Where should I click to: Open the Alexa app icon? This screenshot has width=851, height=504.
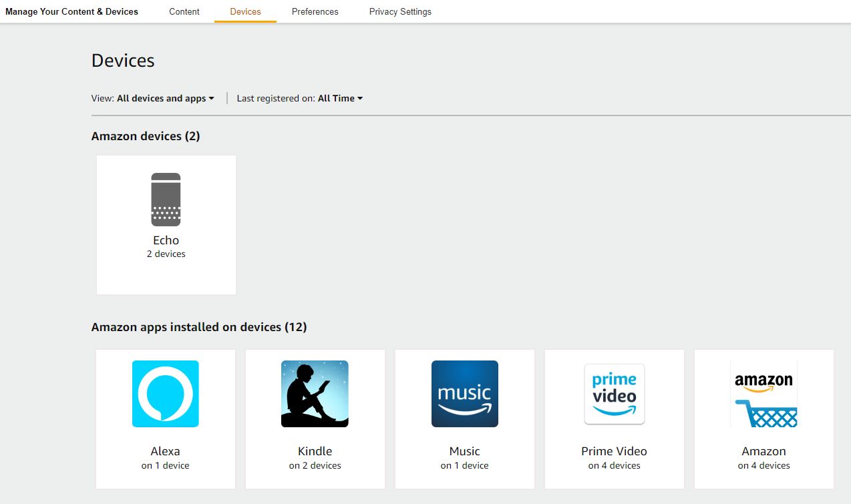[x=165, y=394]
